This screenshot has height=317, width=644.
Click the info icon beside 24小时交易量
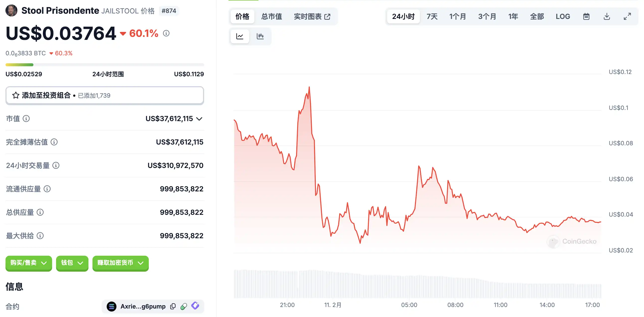[56, 165]
